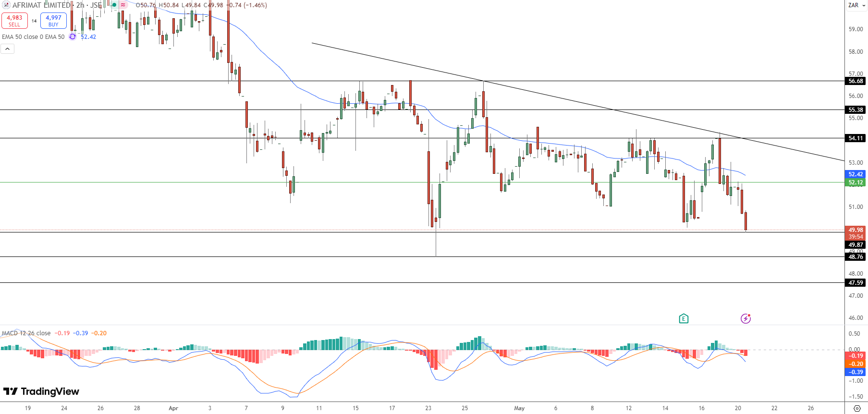Click the blue 52.42 EMA price label
The width and height of the screenshot is (868, 414).
(x=856, y=174)
